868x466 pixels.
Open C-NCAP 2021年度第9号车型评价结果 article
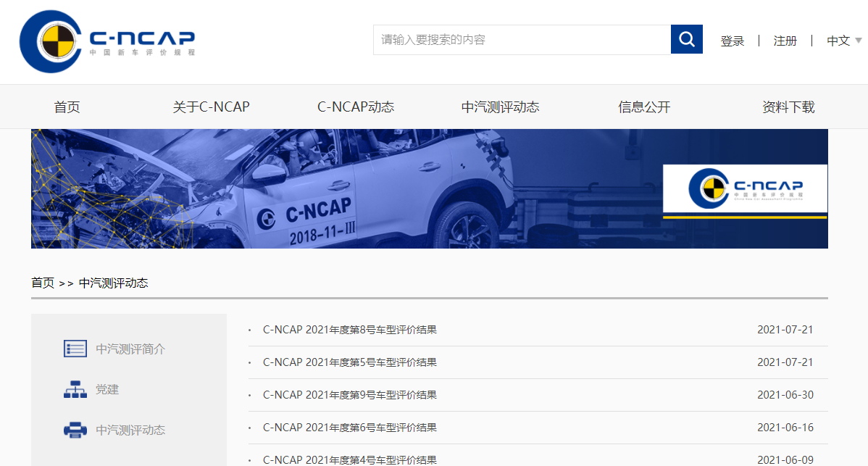click(x=350, y=395)
